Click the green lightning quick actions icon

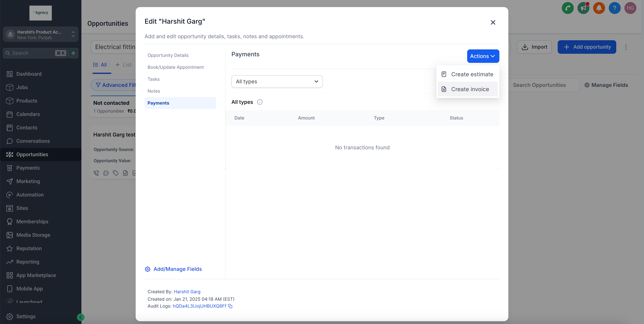pos(73,53)
